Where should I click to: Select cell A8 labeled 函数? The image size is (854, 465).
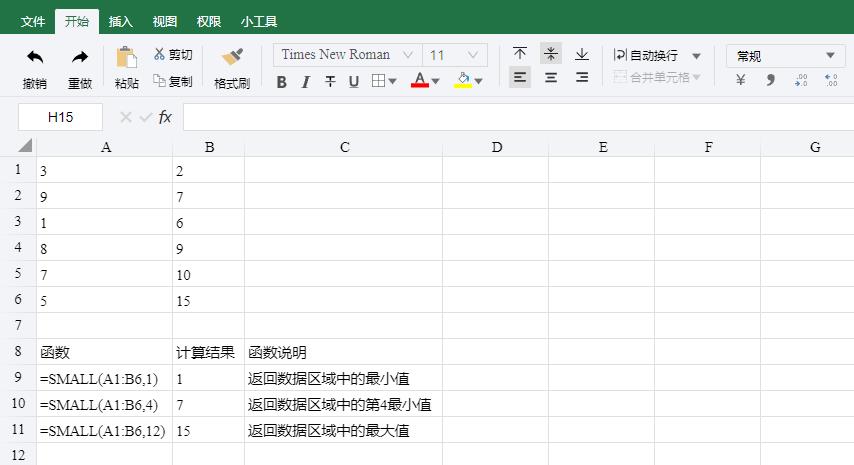[105, 352]
